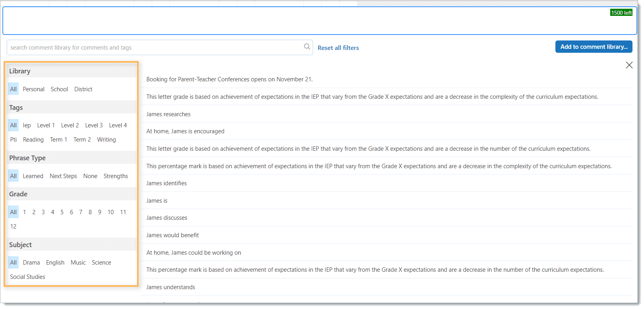This screenshot has height=309, width=644.
Task: Select the District library filter
Action: (x=83, y=89)
